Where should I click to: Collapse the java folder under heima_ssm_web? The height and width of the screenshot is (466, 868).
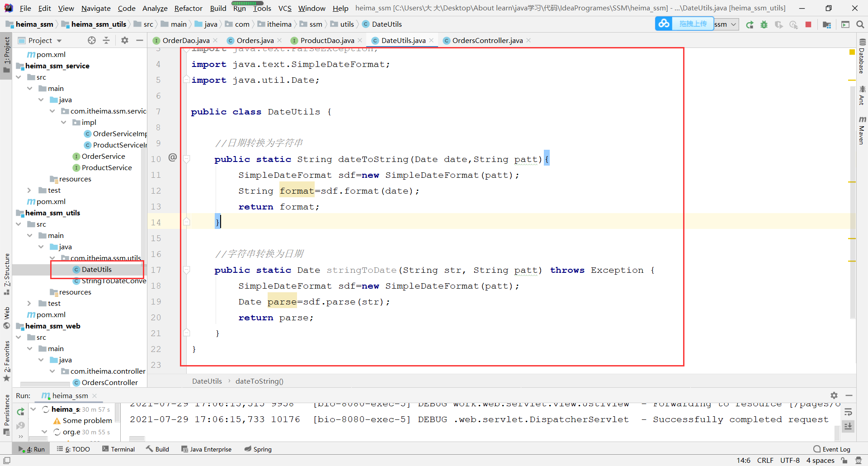coord(41,360)
